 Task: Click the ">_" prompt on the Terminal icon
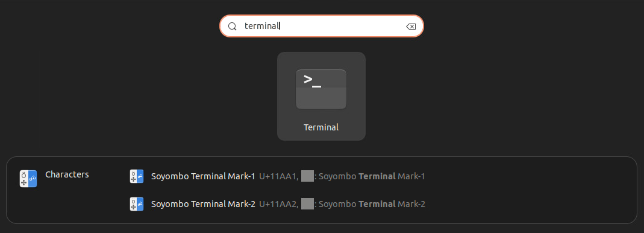pos(312,81)
